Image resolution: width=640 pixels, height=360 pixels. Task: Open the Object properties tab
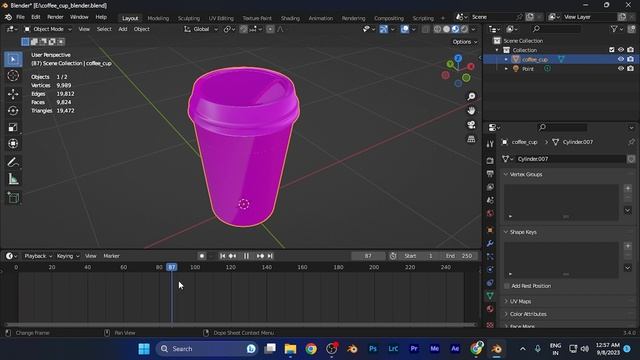[x=490, y=230]
